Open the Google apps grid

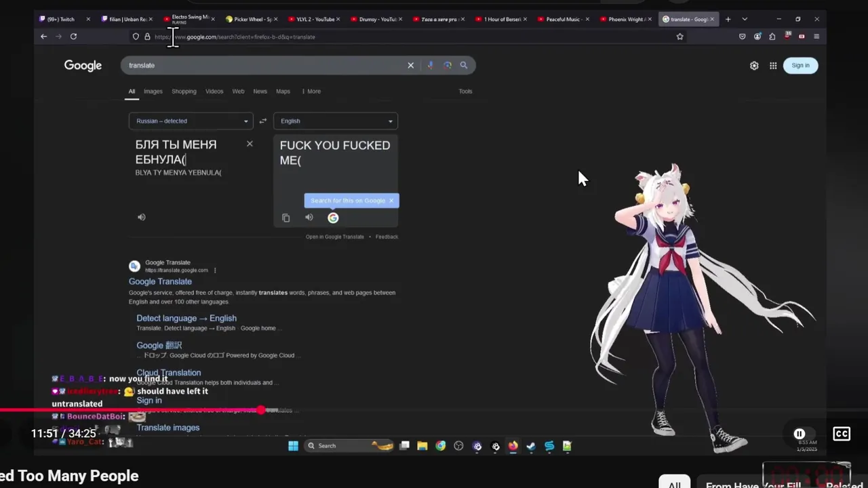(x=773, y=66)
